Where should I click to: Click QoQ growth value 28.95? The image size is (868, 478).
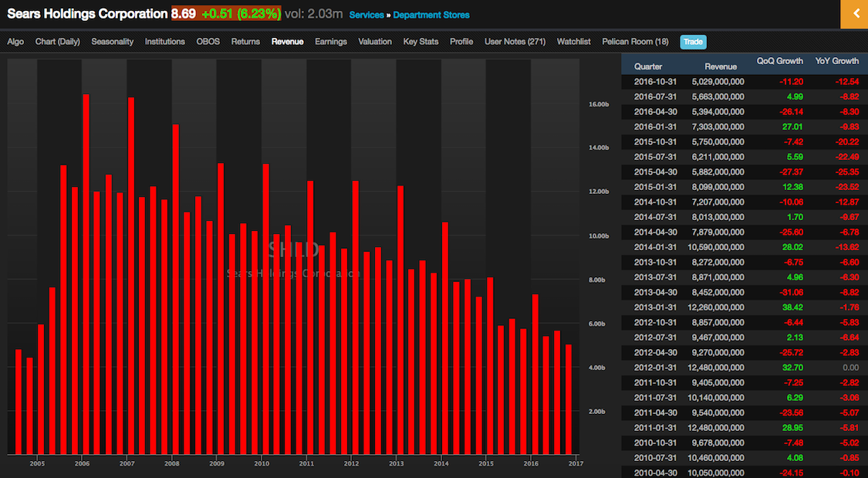coord(792,428)
